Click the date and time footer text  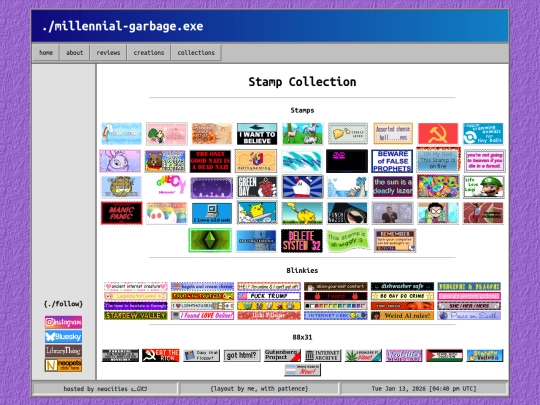point(424,389)
